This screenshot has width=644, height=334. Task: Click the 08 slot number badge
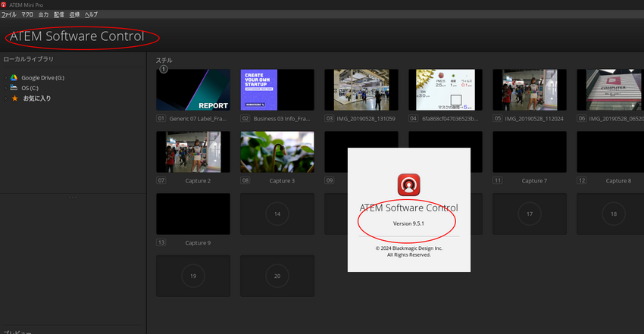tap(245, 180)
